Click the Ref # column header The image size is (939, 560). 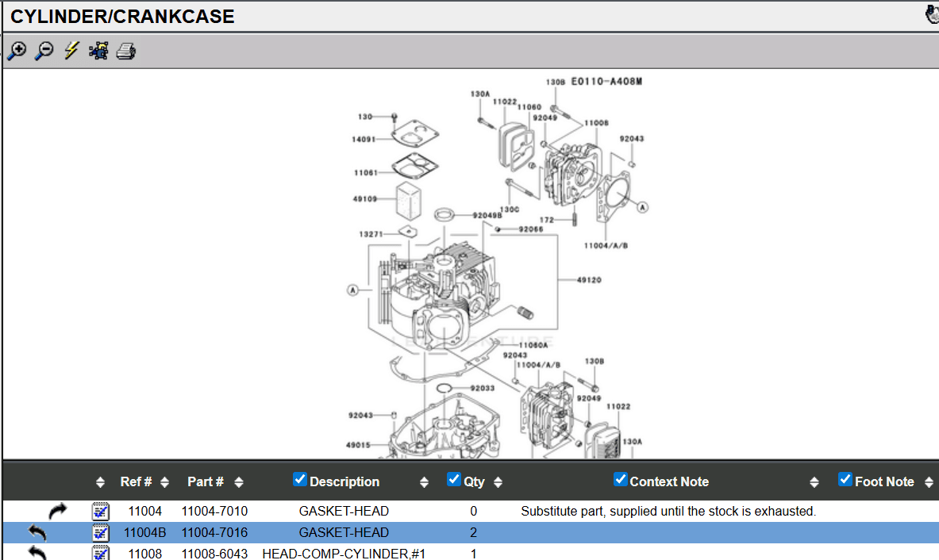pos(136,481)
